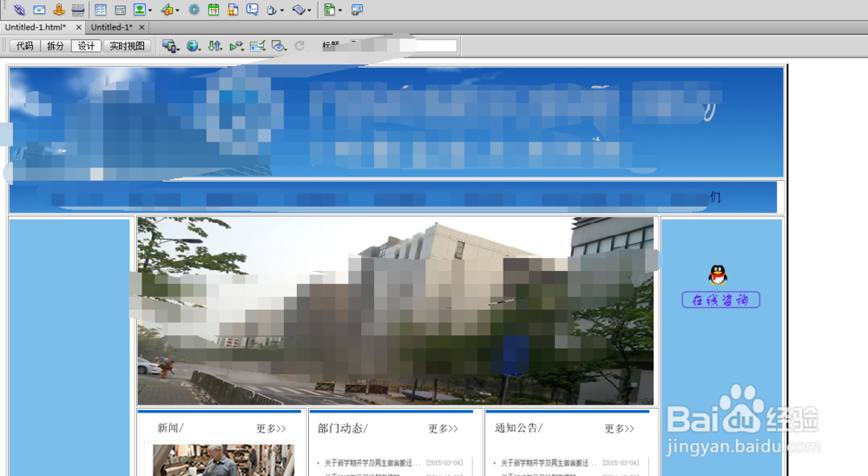The width and height of the screenshot is (868, 476).
Task: Switch to the Untitled-1* document tab
Action: (112, 27)
